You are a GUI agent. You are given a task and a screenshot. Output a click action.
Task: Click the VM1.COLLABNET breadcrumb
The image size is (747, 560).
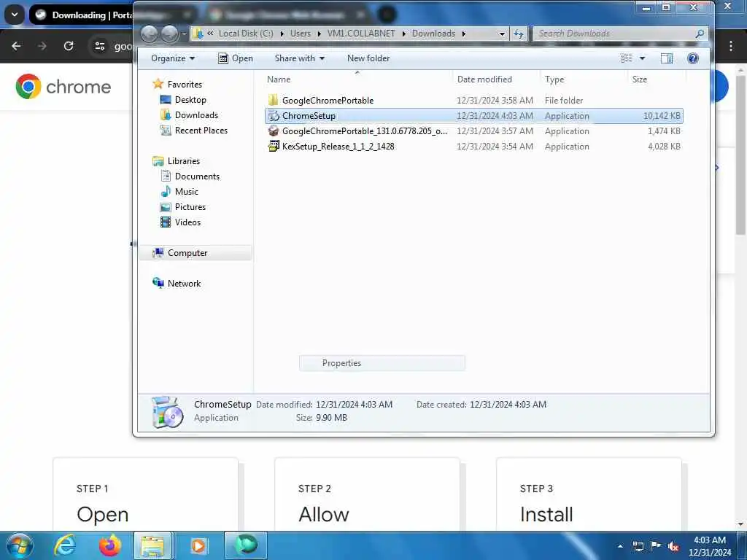(360, 34)
